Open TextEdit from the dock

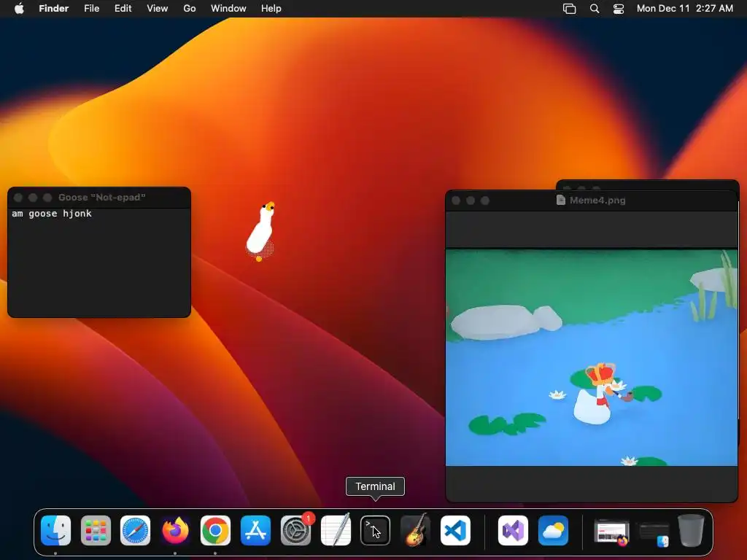point(336,531)
